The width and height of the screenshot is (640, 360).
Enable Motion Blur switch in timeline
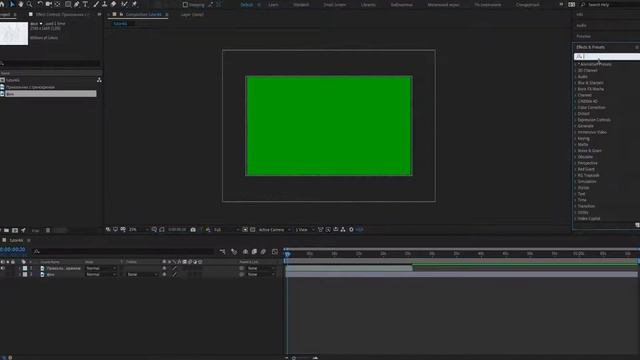tap(263, 252)
